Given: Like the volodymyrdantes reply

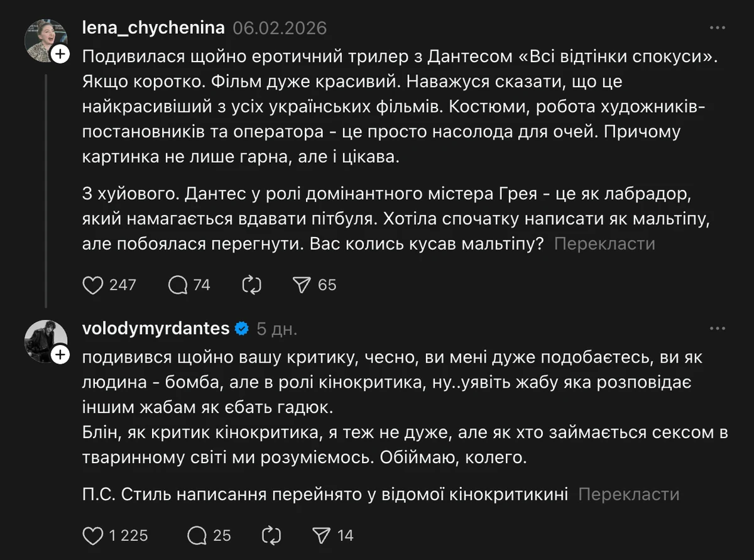Looking at the screenshot, I should point(93,535).
